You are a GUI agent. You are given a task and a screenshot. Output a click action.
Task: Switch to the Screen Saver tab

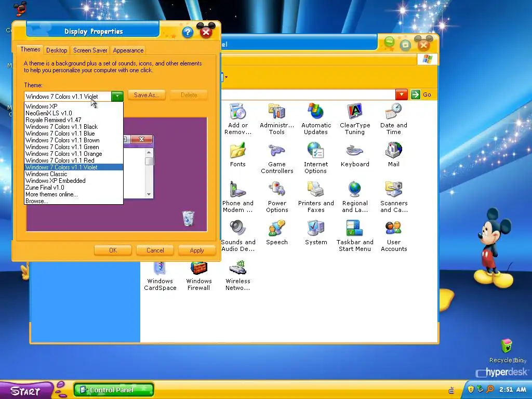coord(90,50)
